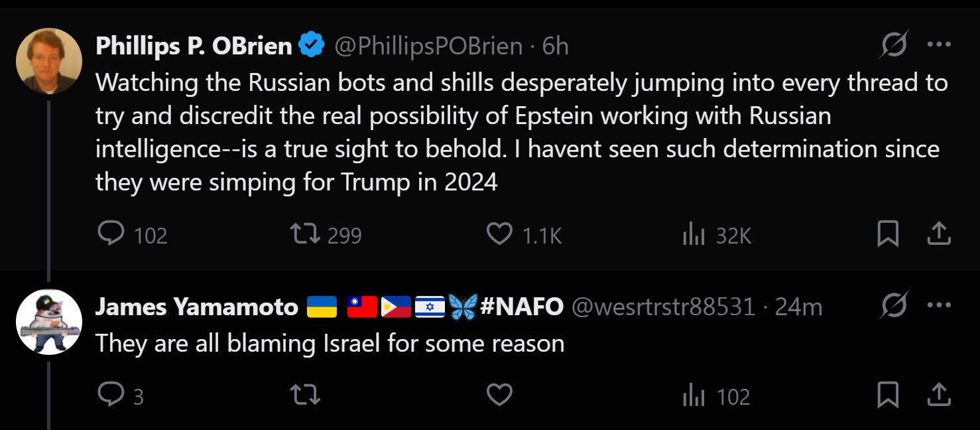Repost James Yamamoto's reply
This screenshot has height=430, width=980.
[x=306, y=395]
